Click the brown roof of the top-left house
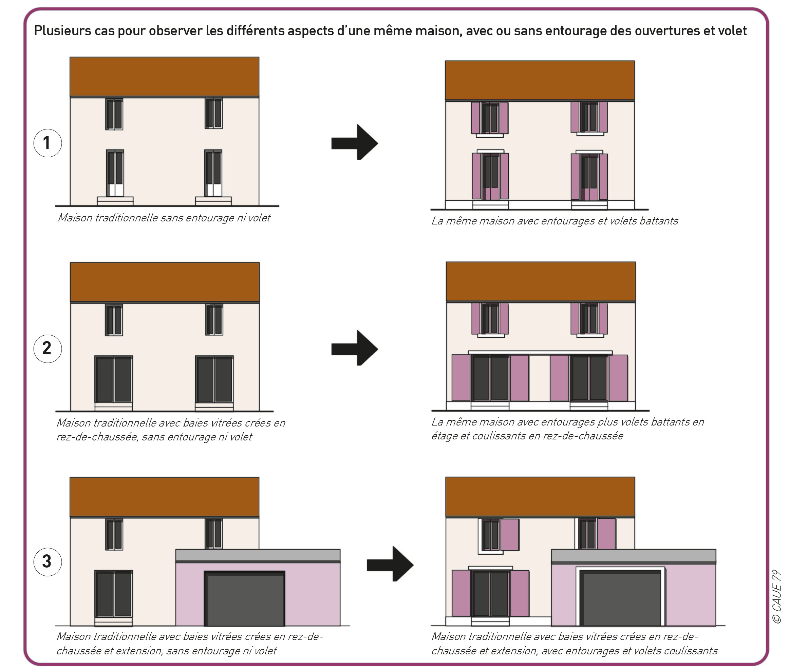789x672 pixels. (165, 77)
